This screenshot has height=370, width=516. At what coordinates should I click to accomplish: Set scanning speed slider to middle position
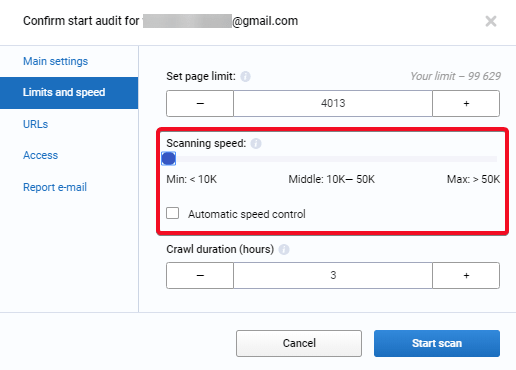tap(332, 159)
